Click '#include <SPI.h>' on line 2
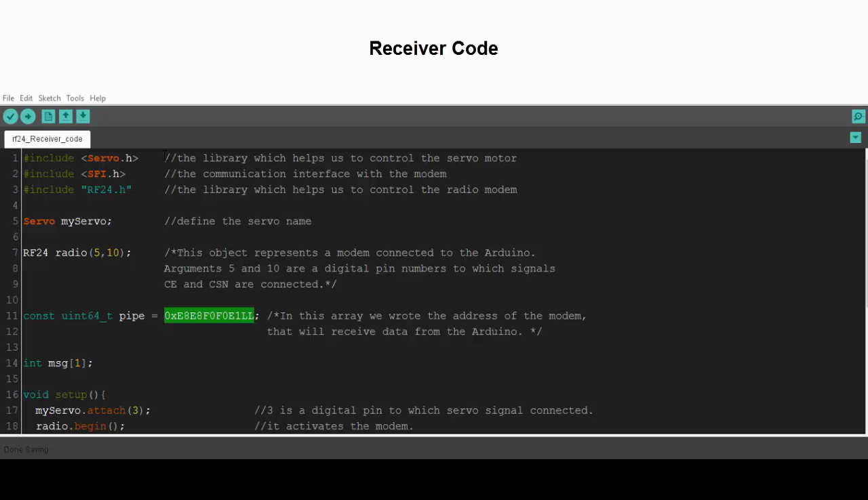Image resolution: width=868 pixels, height=500 pixels. point(75,174)
